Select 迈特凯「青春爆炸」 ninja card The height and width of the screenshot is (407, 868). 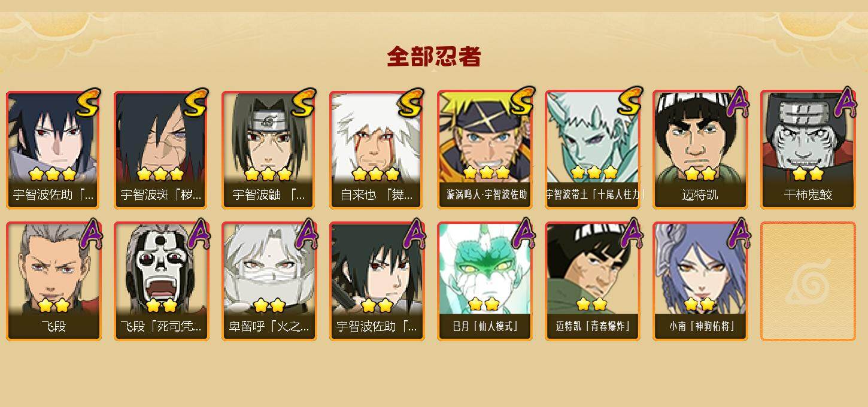(593, 281)
